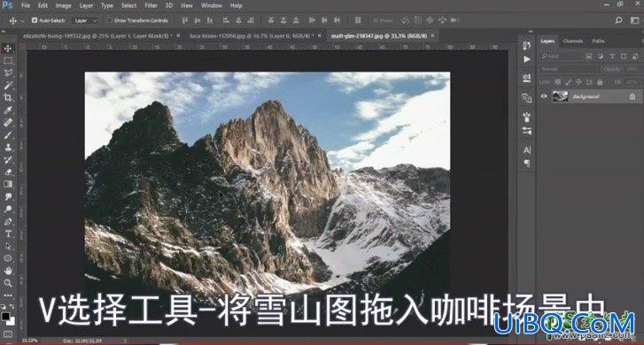Toggle the Auto-Select checkbox
Image resolution: width=644 pixels, height=345 pixels.
tap(35, 20)
